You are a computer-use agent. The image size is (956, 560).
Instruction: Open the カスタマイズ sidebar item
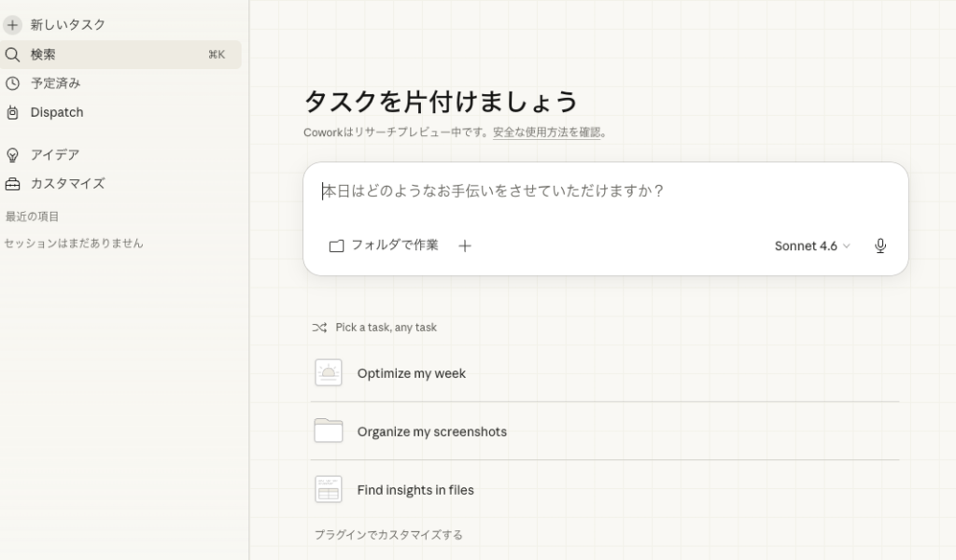tap(67, 184)
